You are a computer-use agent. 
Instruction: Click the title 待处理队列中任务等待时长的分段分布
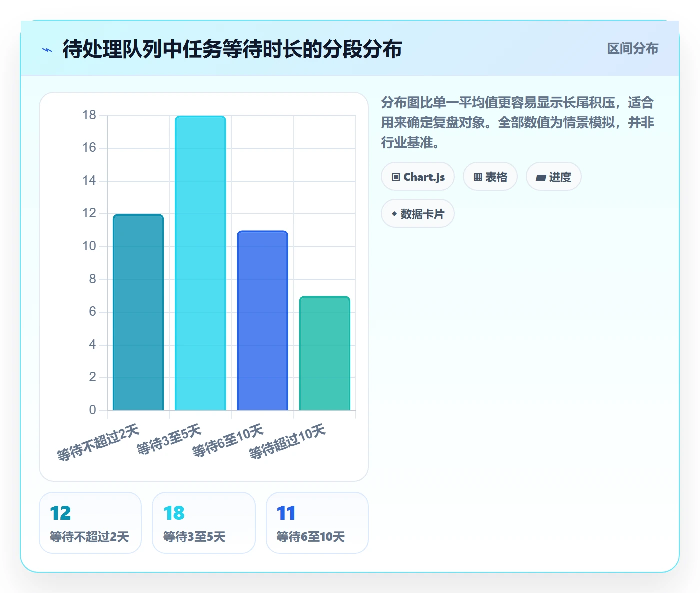(232, 49)
